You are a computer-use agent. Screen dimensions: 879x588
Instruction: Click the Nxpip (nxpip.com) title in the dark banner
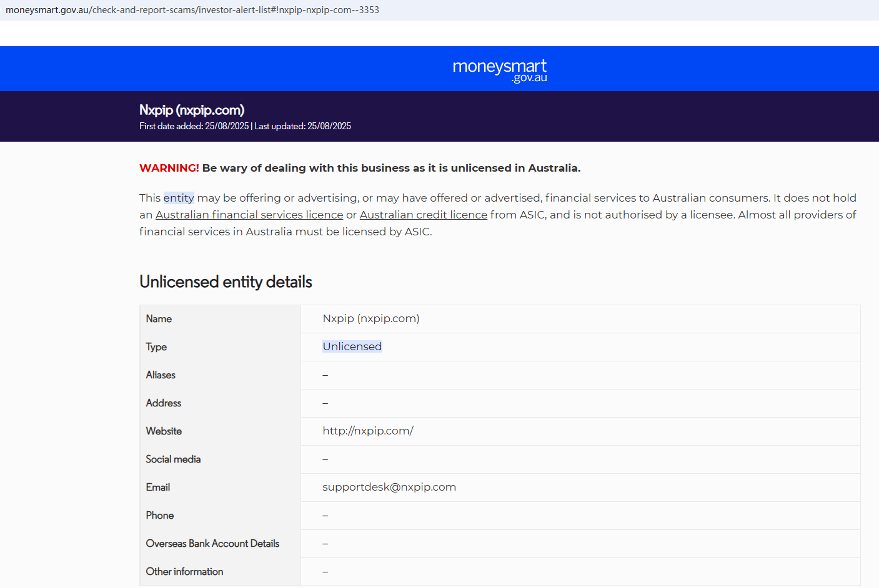point(192,110)
